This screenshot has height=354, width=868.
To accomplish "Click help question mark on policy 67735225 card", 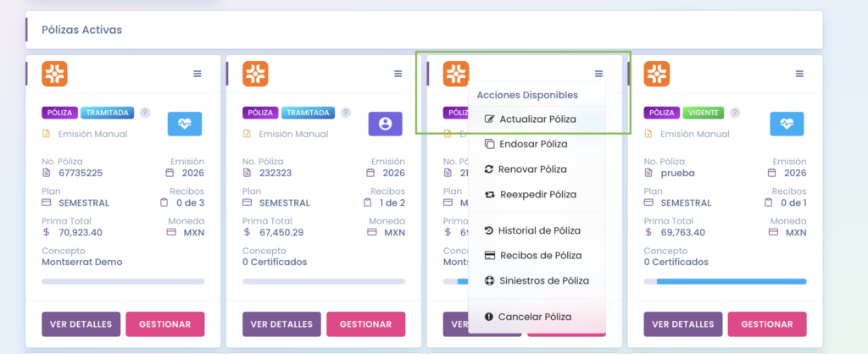I will (x=145, y=113).
